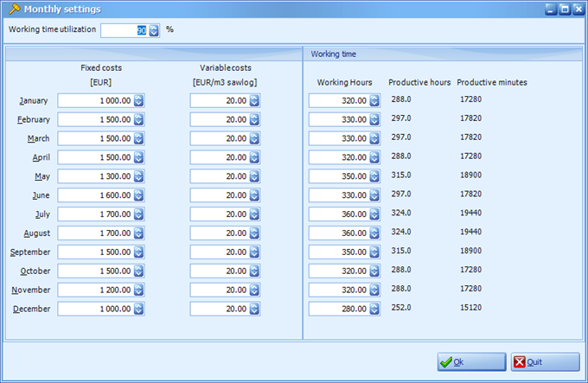Click the November working hours spinner
The image size is (588, 383).
point(374,290)
